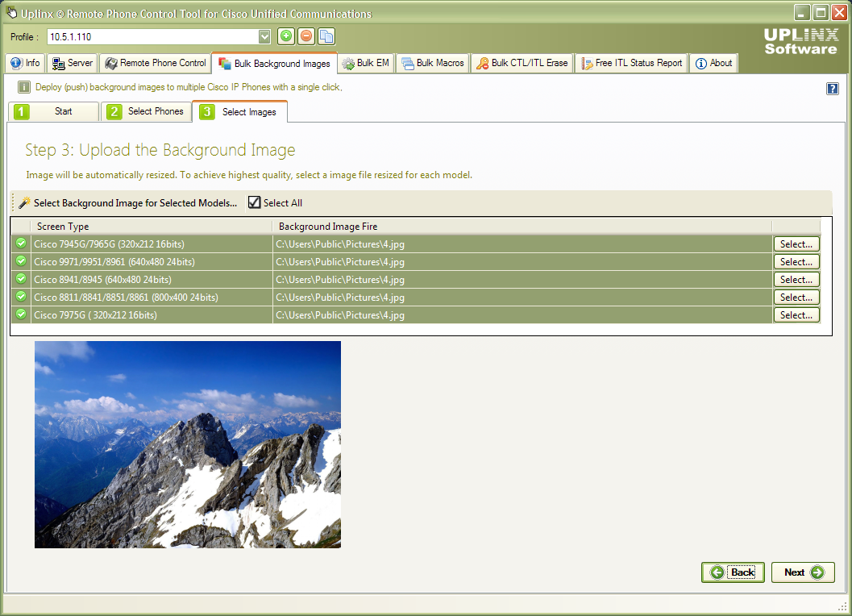Click Select for Cisco 8941/8945 row
Screen dimensions: 852x616
click(x=796, y=279)
